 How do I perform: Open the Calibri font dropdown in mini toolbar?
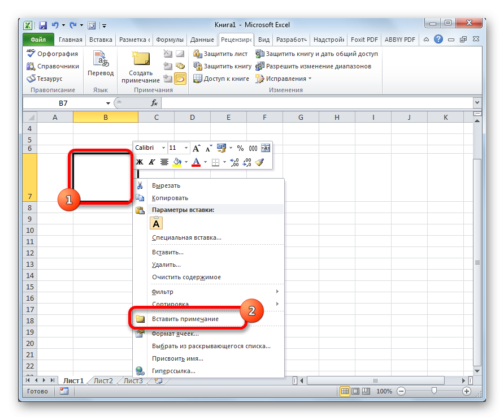[163, 148]
